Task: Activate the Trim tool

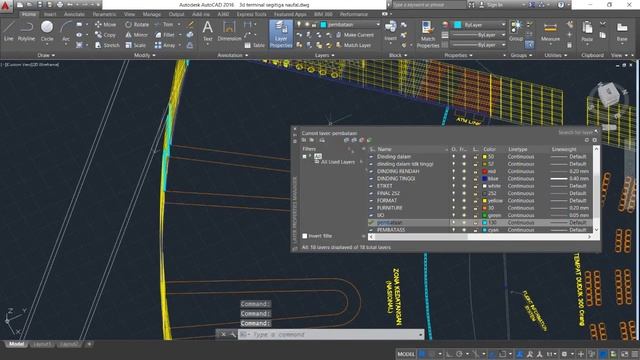Action: pos(164,24)
